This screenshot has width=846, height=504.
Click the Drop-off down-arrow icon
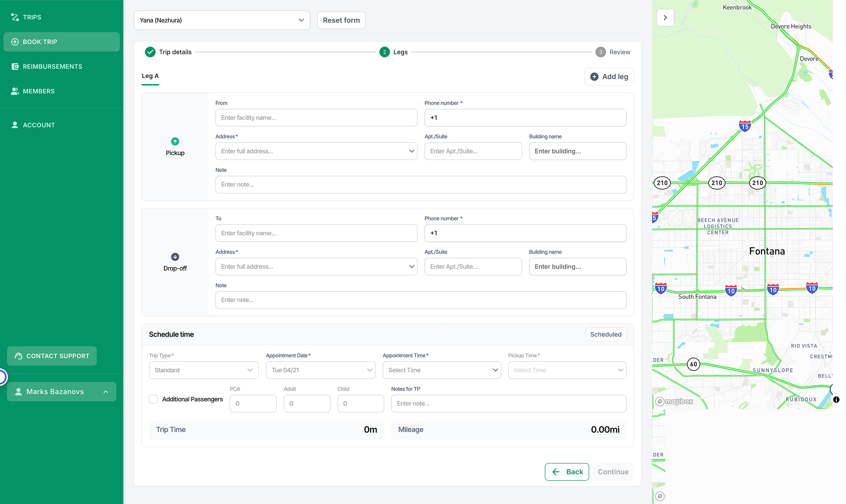pyautogui.click(x=175, y=257)
